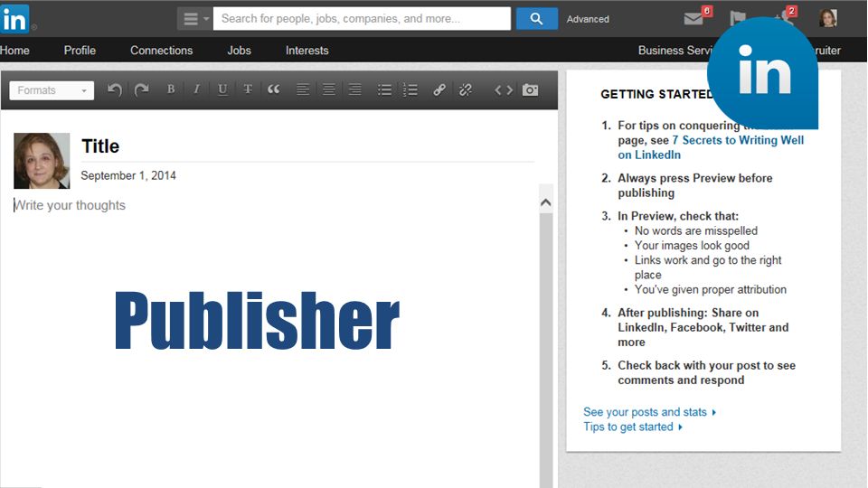
Task: Insert a bulleted list
Action: point(385,90)
